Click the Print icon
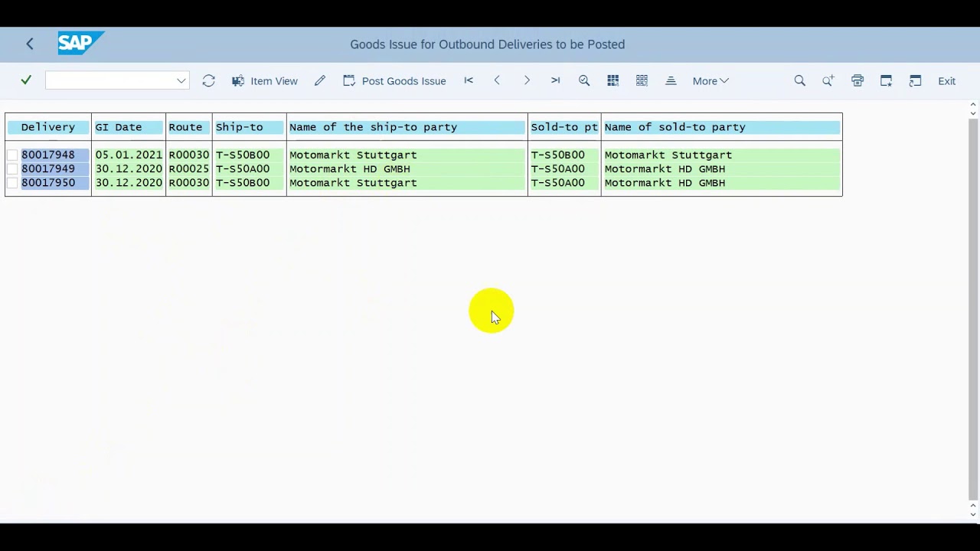The width and height of the screenshot is (980, 551). 857,80
